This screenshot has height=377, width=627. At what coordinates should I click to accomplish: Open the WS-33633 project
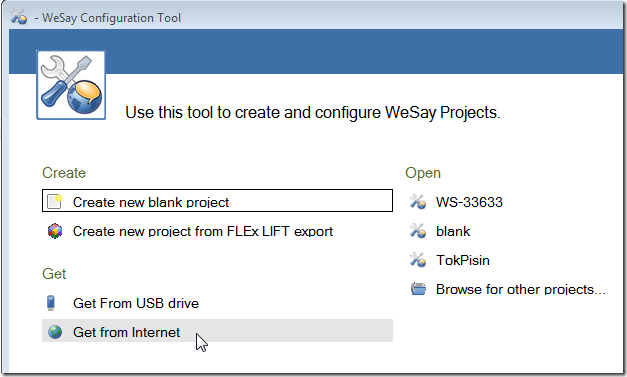click(469, 202)
